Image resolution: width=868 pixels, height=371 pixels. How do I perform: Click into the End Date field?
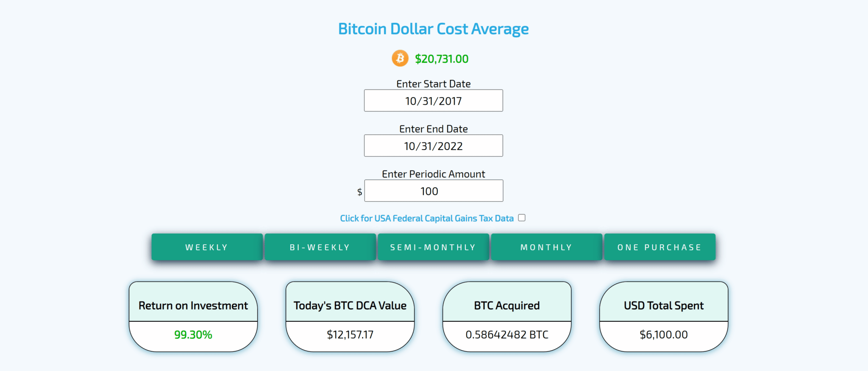tap(433, 146)
